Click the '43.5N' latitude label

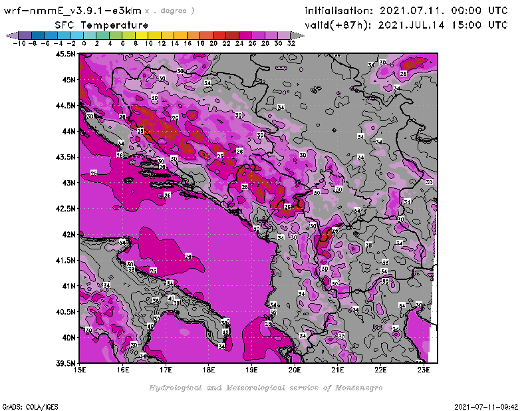coord(66,157)
